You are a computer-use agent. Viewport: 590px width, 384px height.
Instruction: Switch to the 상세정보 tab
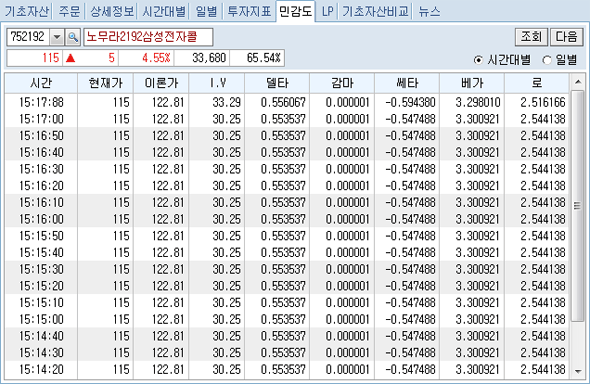[112, 11]
